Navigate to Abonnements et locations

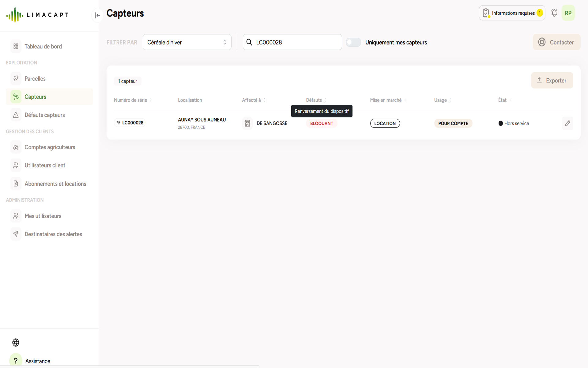click(55, 184)
